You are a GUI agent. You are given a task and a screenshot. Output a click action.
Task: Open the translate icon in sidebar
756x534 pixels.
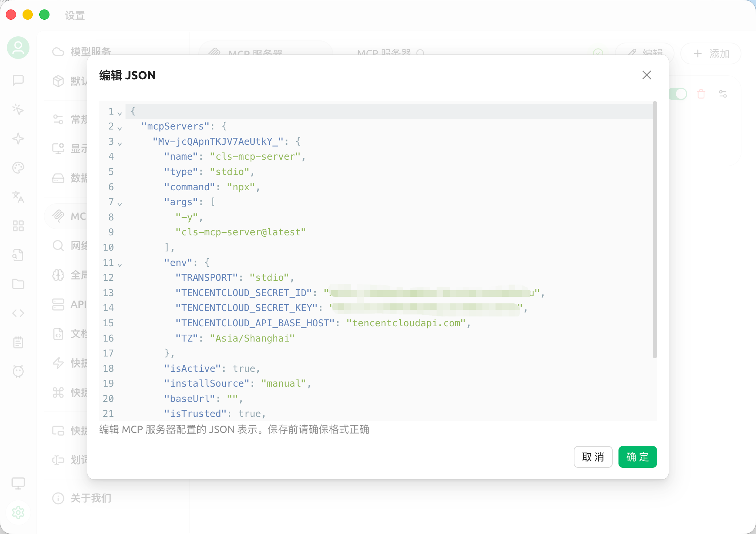click(x=18, y=197)
